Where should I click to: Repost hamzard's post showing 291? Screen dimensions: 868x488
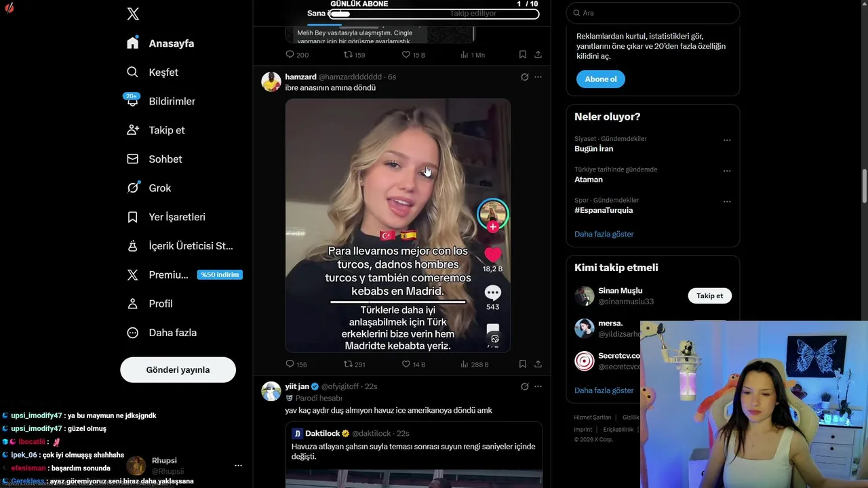click(355, 364)
